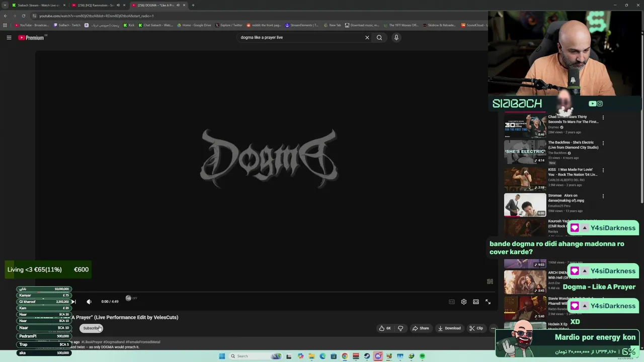The width and height of the screenshot is (644, 362).
Task: Skip to next video in player
Action: tap(74, 302)
